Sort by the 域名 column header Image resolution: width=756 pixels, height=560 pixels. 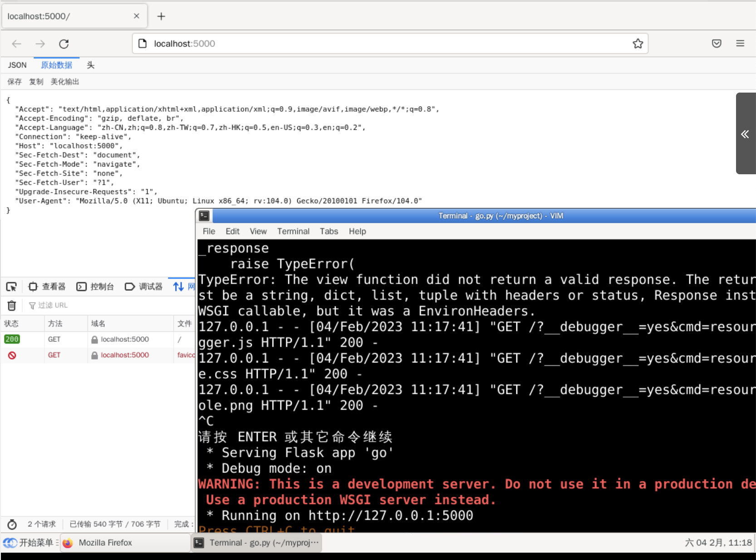click(x=131, y=324)
